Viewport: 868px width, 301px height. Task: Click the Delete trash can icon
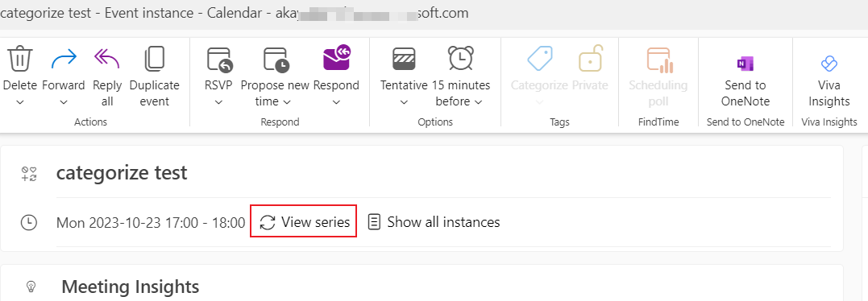pyautogui.click(x=20, y=59)
